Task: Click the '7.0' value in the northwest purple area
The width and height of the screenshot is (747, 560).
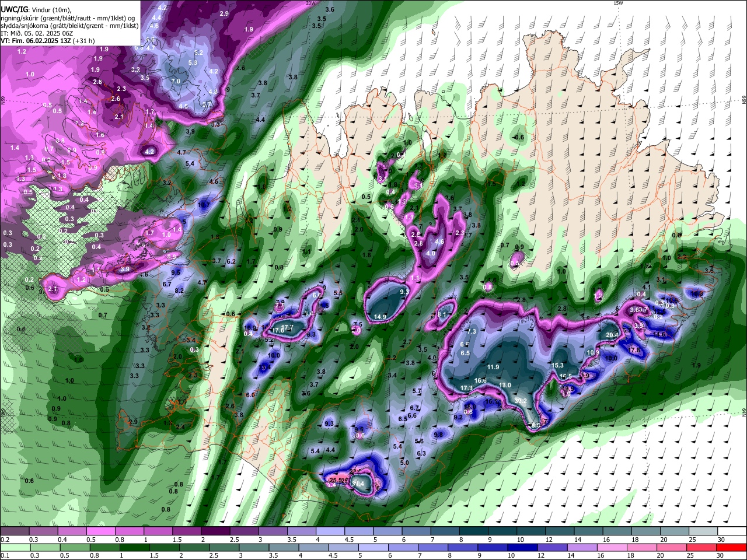Action: [x=176, y=81]
